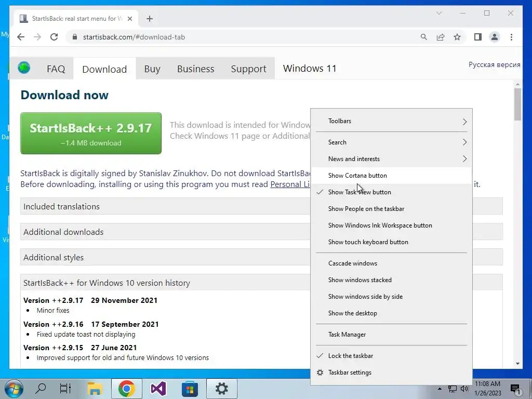Image resolution: width=532 pixels, height=399 pixels.
Task: Open the Chrome profile avatar
Action: pyautogui.click(x=495, y=37)
